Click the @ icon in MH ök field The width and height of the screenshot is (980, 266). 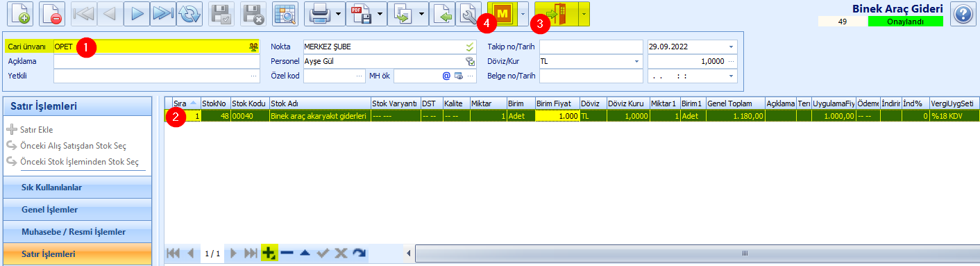[x=447, y=76]
